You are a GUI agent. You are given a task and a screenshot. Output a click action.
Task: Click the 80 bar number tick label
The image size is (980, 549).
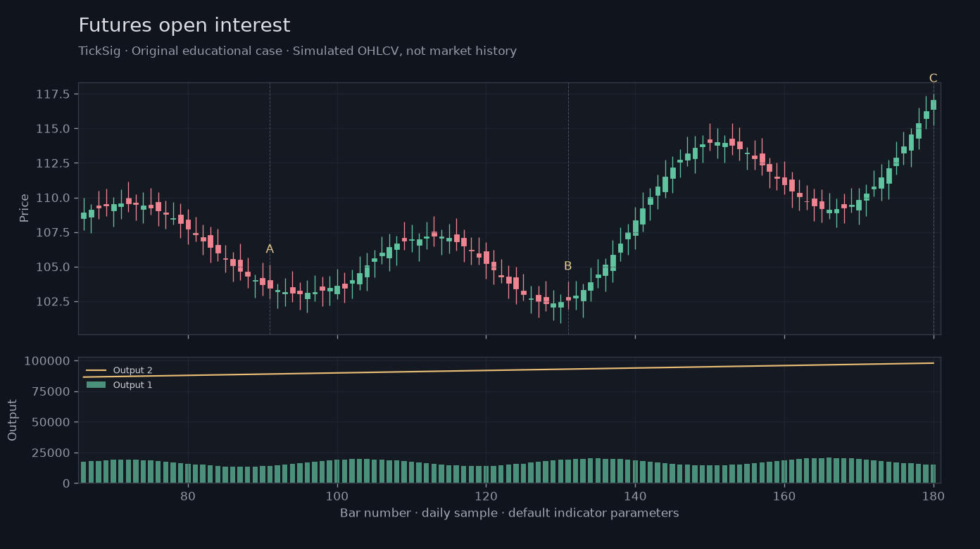coord(188,495)
